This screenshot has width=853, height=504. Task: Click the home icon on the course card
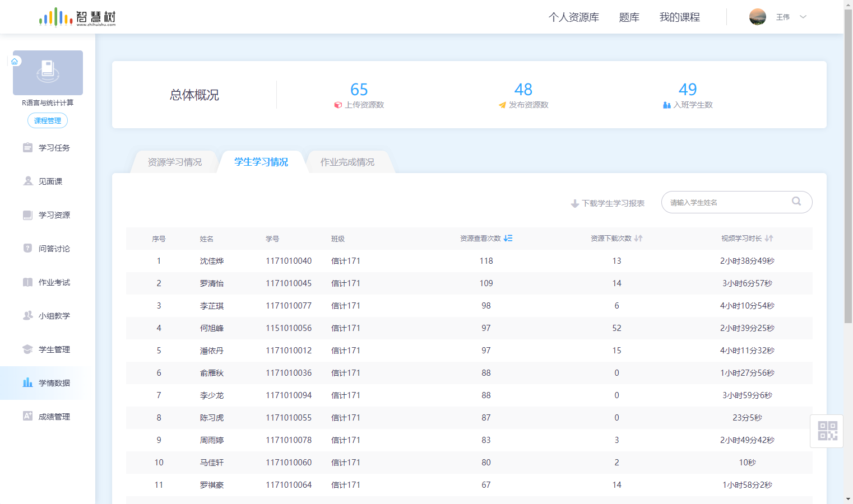click(15, 60)
